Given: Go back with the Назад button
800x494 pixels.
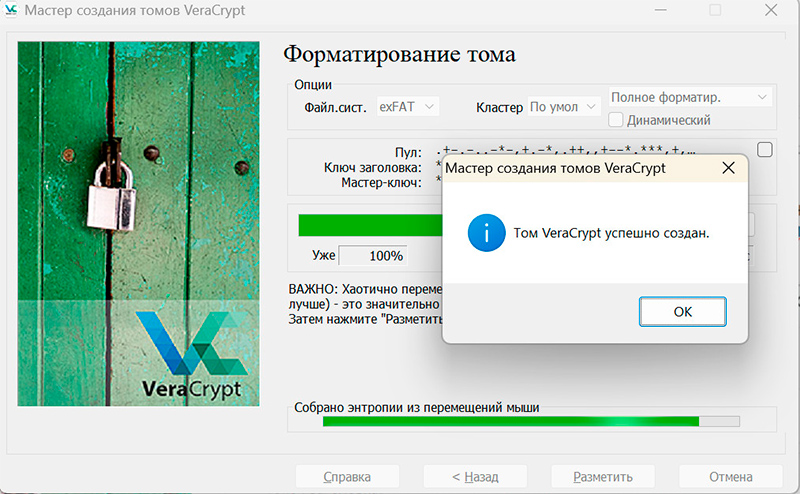Looking at the screenshot, I should pyautogui.click(x=475, y=477).
